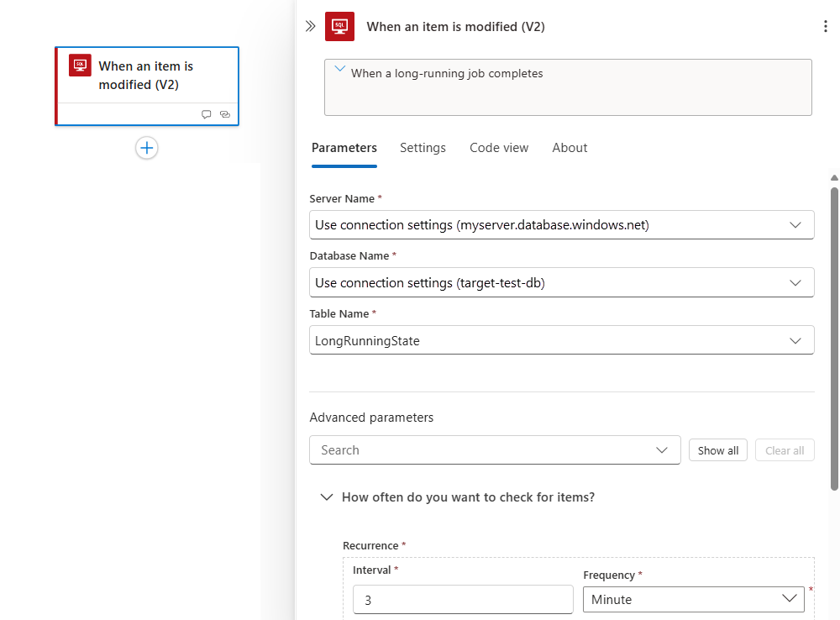Click the Show all button
840x620 pixels.
coord(717,449)
